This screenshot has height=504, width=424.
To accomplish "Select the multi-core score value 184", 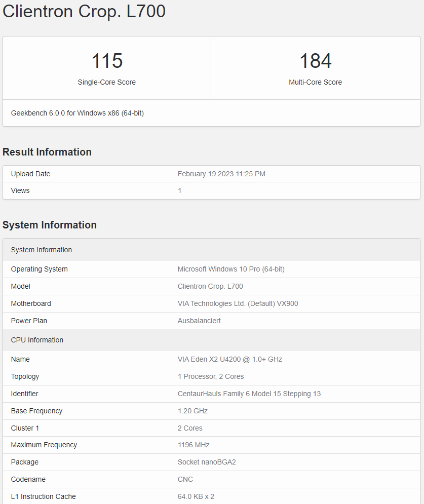I will tap(316, 61).
